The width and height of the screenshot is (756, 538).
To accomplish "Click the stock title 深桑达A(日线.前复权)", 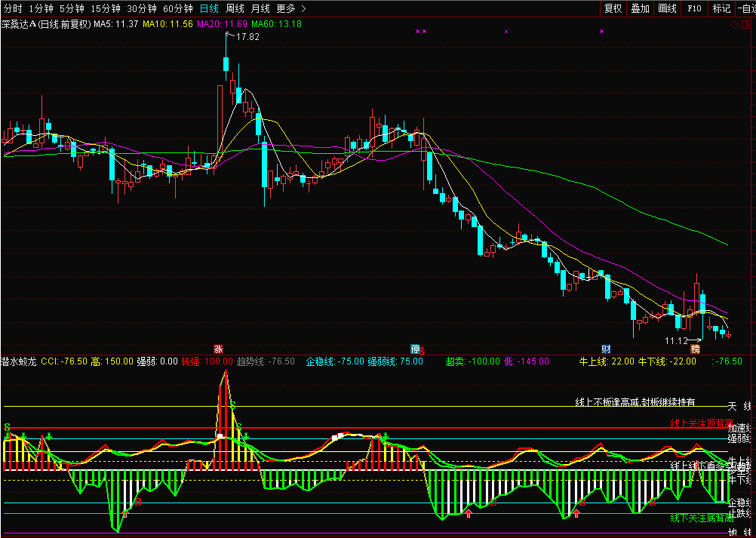I will click(x=46, y=23).
